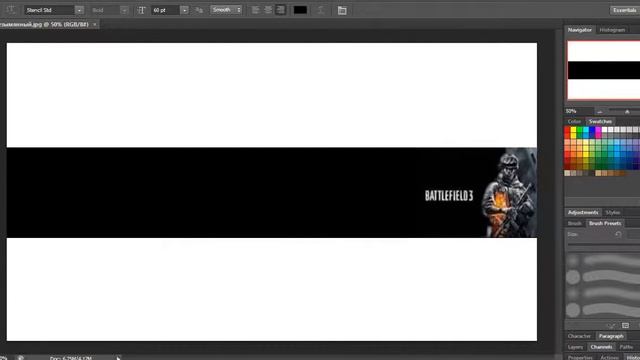
Task: Pick the red swatch in Swatches
Action: click(567, 130)
